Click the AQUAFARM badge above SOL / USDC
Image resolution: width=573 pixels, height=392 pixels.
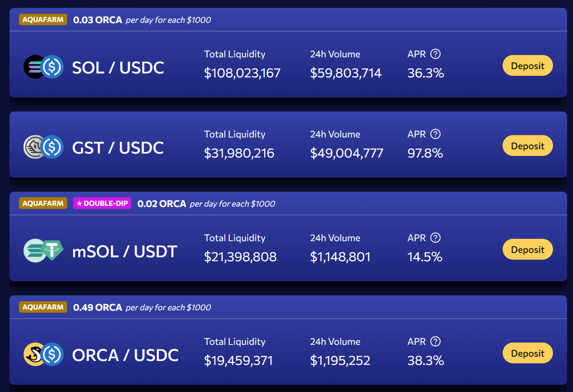pos(43,20)
